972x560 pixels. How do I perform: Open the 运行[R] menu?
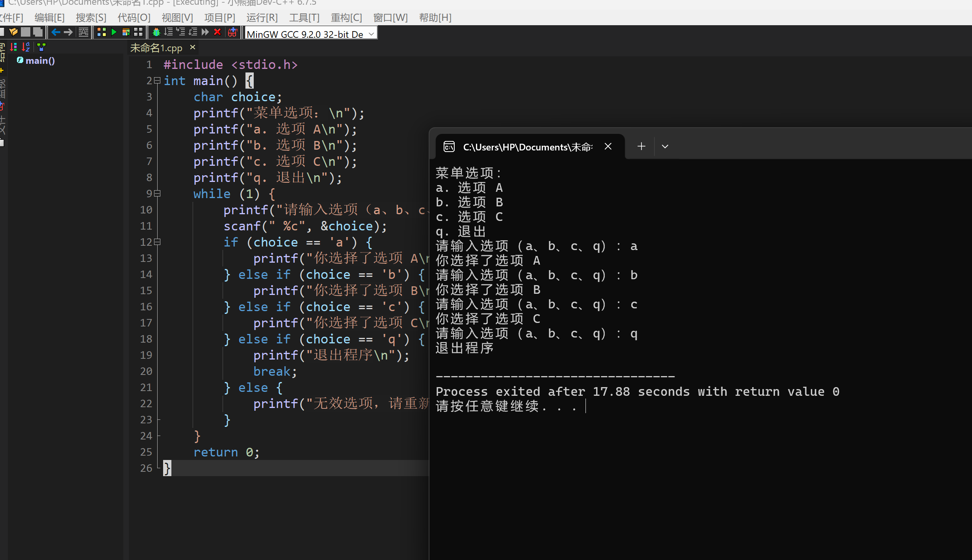point(262,18)
